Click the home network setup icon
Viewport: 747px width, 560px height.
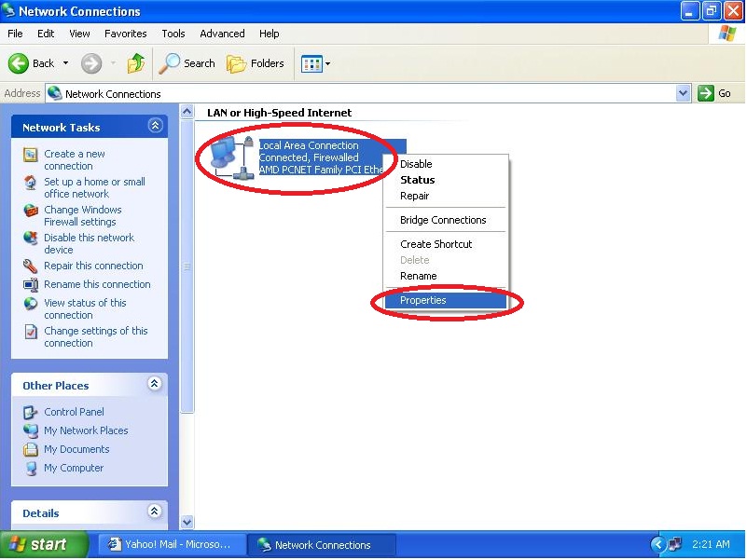31,183
